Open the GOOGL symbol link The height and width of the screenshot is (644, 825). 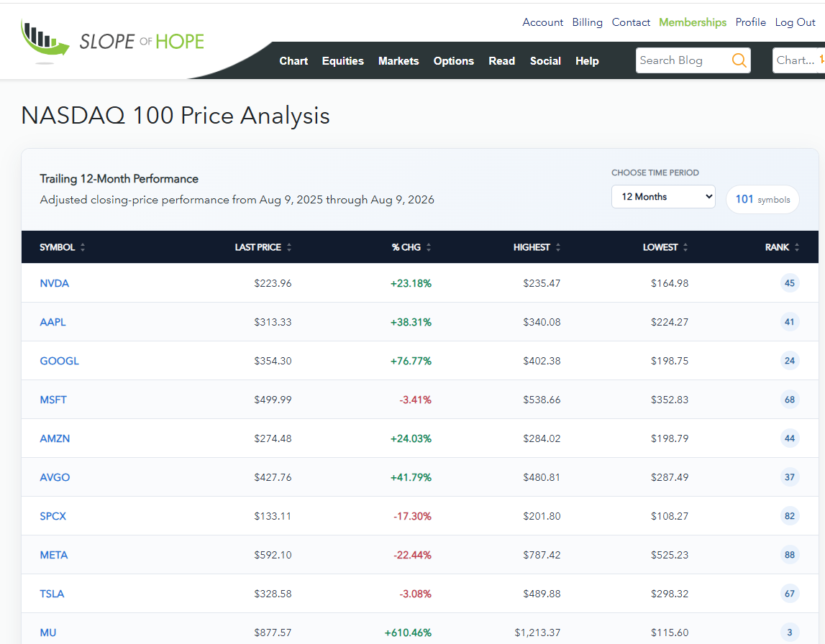click(59, 361)
